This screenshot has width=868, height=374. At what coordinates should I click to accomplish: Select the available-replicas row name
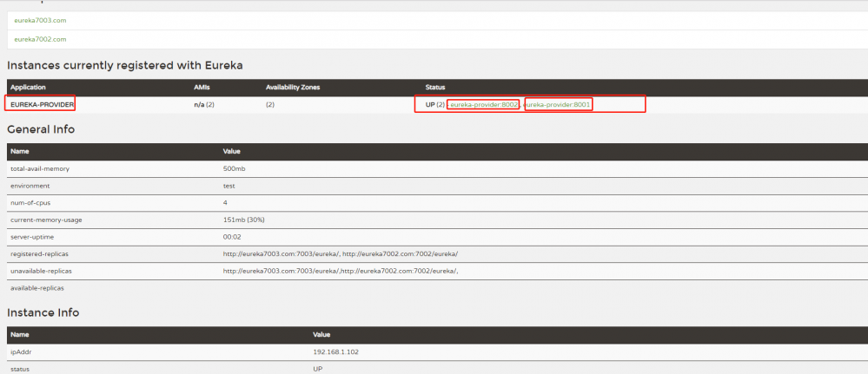click(x=37, y=289)
